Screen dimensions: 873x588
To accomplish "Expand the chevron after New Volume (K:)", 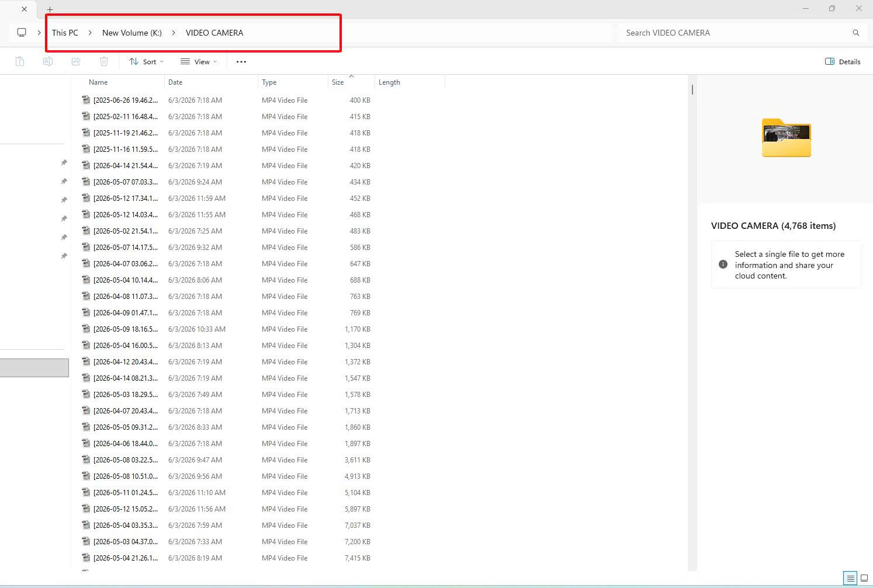I will 174,33.
